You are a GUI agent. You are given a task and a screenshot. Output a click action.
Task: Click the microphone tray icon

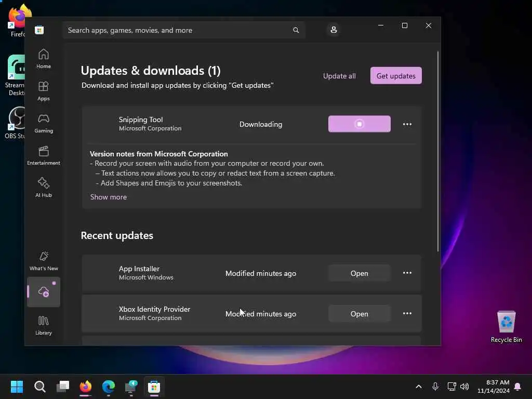click(435, 387)
